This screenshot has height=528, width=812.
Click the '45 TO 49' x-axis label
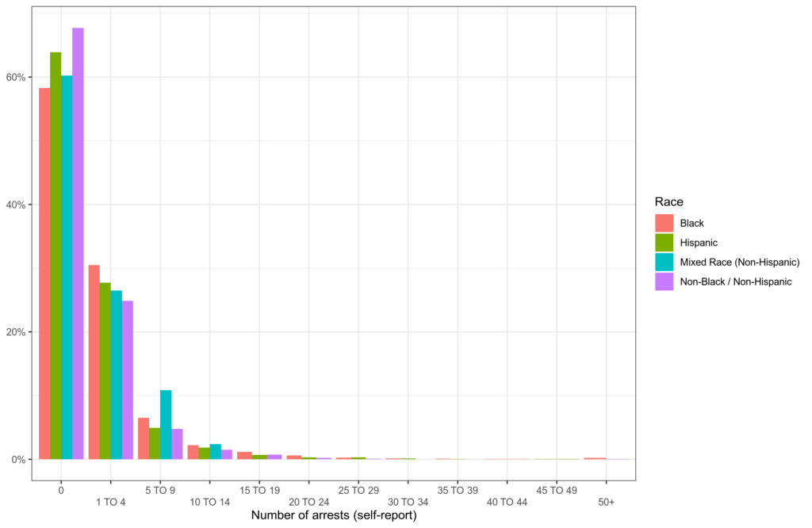[557, 491]
